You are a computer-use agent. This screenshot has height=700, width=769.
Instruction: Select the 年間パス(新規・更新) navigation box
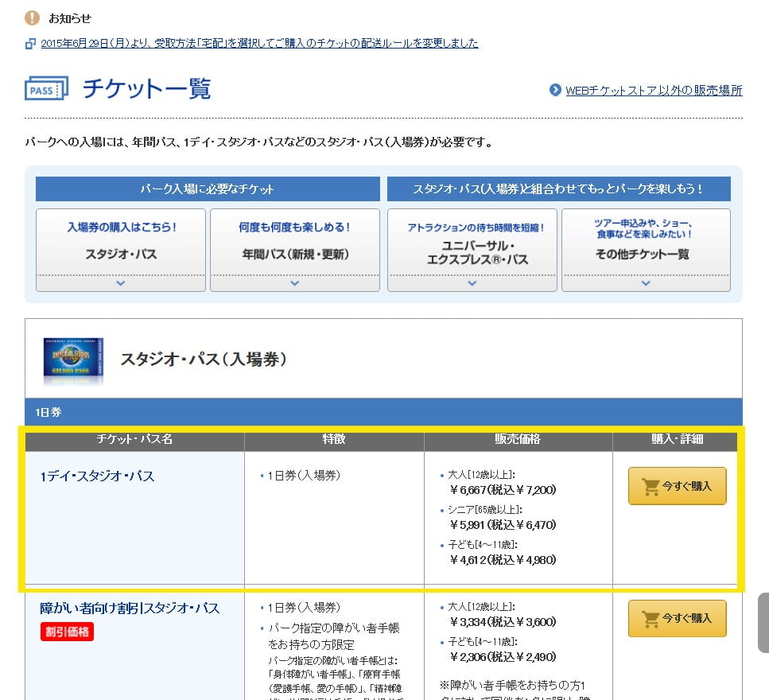click(x=295, y=242)
